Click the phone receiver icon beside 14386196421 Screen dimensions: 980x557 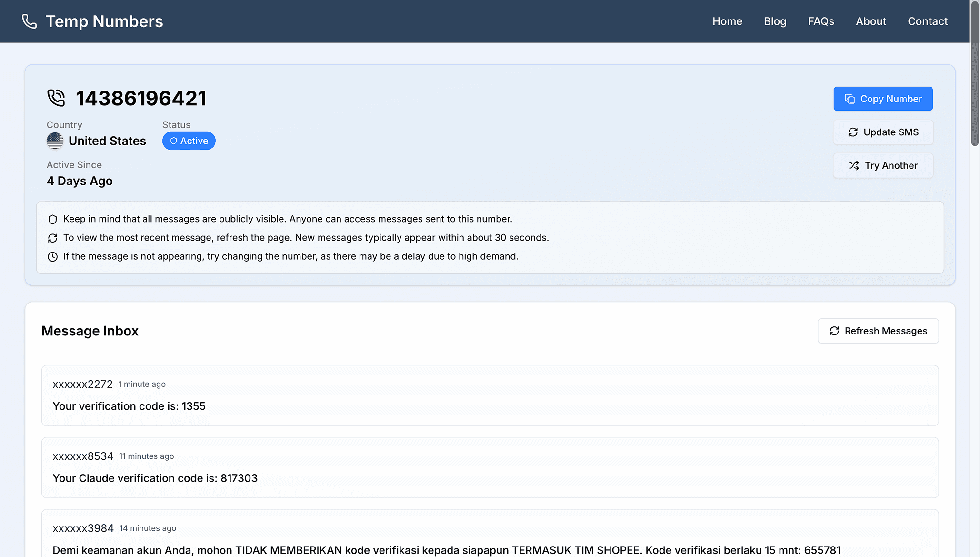coord(56,98)
